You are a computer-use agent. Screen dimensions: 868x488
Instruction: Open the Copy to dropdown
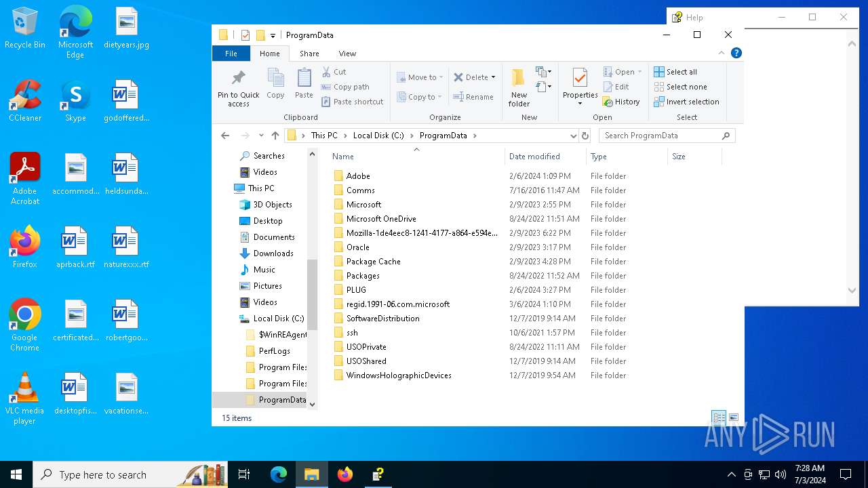pyautogui.click(x=419, y=97)
